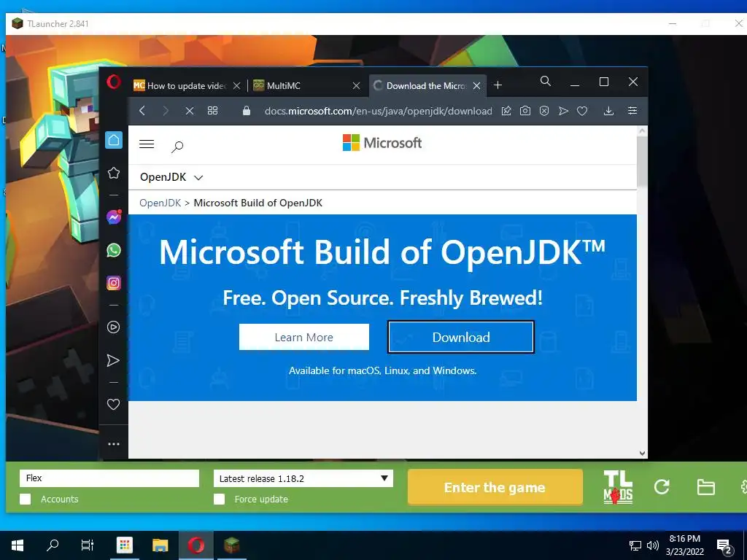This screenshot has width=747, height=560.
Task: Open Opera Speed Dial grid
Action: (212, 111)
